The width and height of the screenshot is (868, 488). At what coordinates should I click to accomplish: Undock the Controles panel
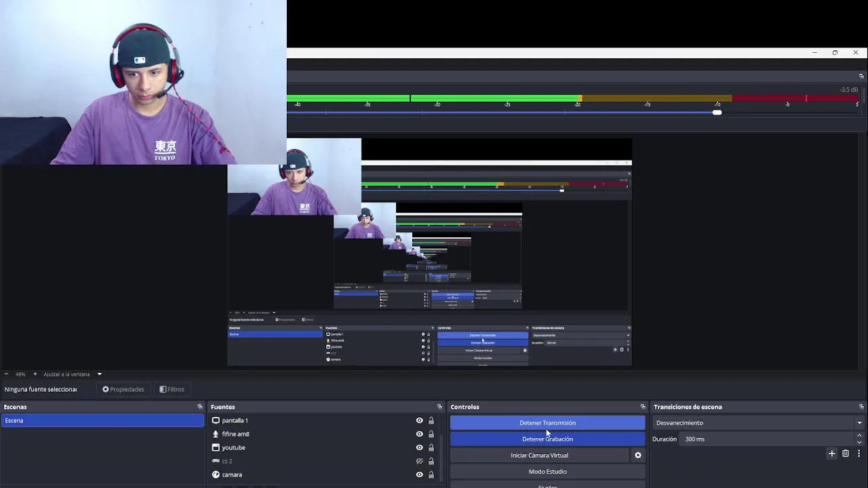643,407
